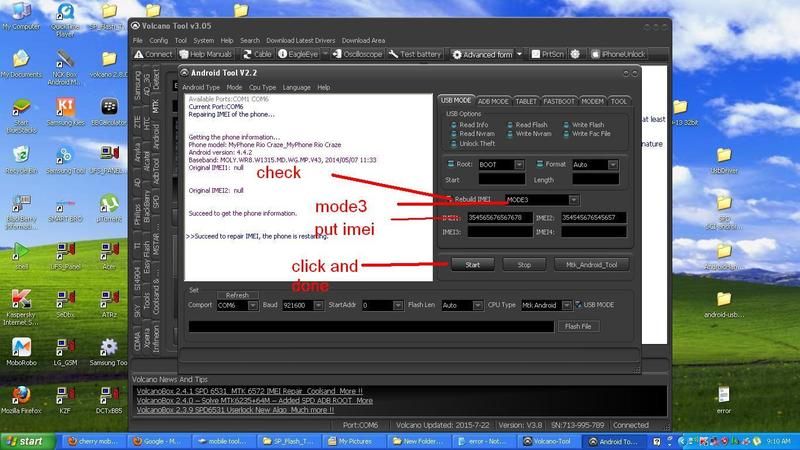Select the Write Flash option
The image size is (800, 450).
tap(584, 124)
